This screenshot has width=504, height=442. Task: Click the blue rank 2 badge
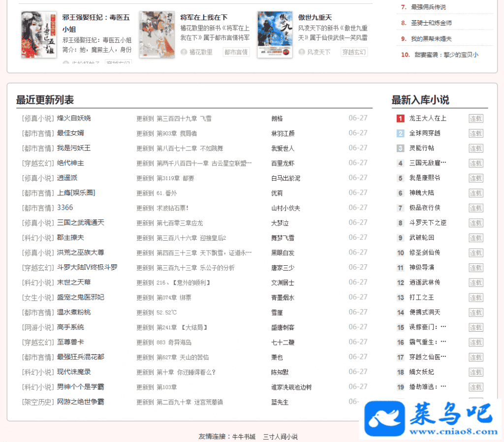click(400, 133)
